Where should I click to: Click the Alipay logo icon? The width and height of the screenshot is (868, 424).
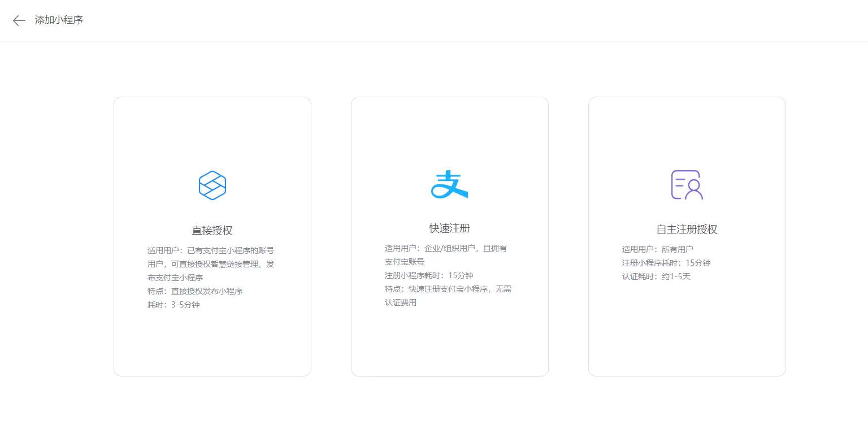coord(449,184)
